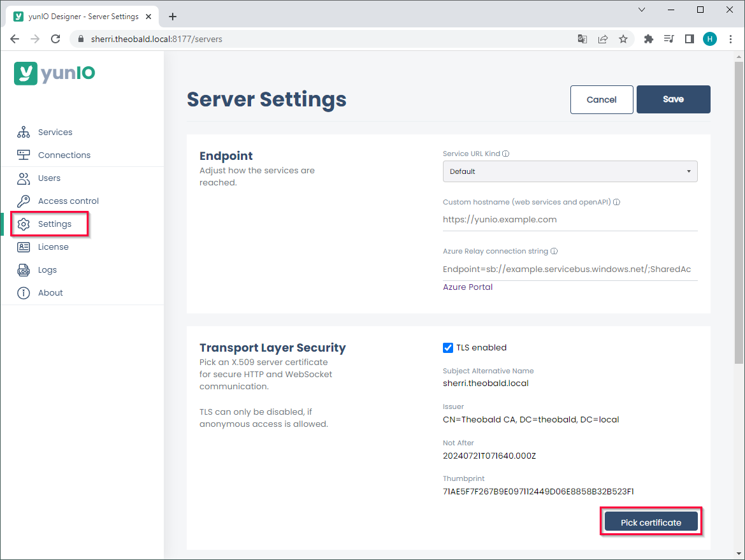Image resolution: width=745 pixels, height=560 pixels.
Task: Reload the page with the refresh icon
Action: pos(55,39)
